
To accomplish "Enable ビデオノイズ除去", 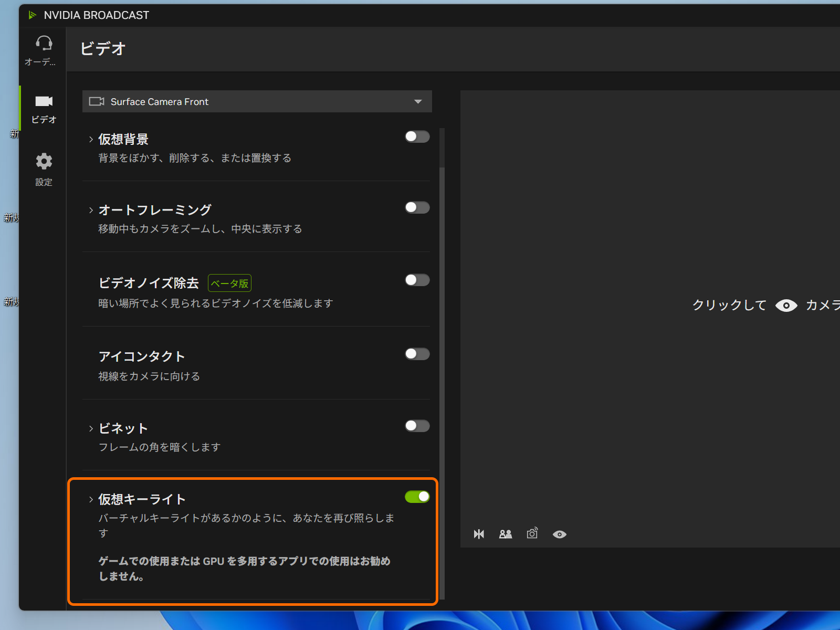I will (x=417, y=280).
